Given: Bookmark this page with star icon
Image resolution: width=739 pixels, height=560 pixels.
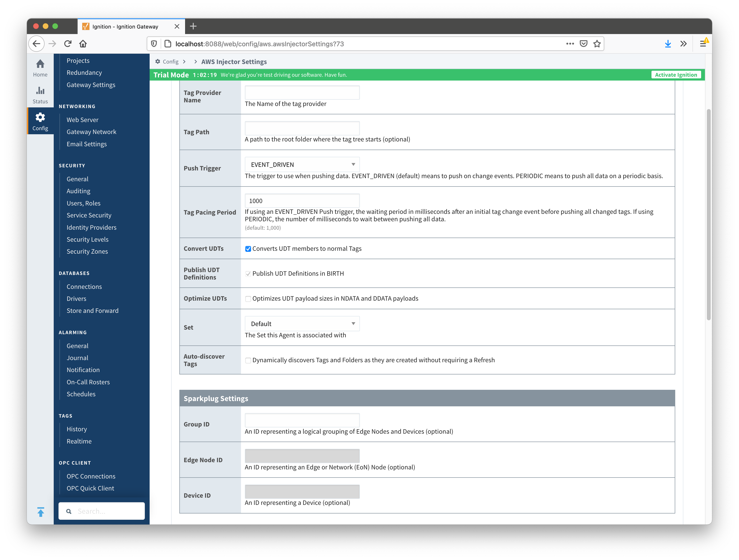Looking at the screenshot, I should (597, 44).
